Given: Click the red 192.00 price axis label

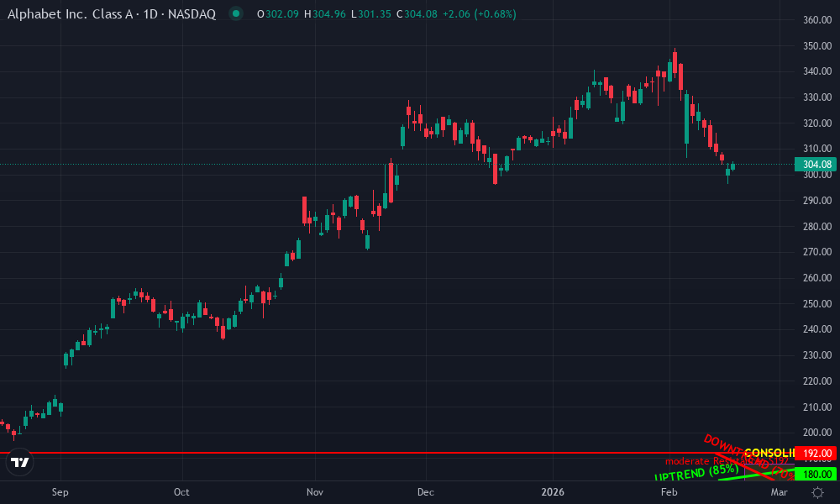Looking at the screenshot, I should (x=816, y=452).
